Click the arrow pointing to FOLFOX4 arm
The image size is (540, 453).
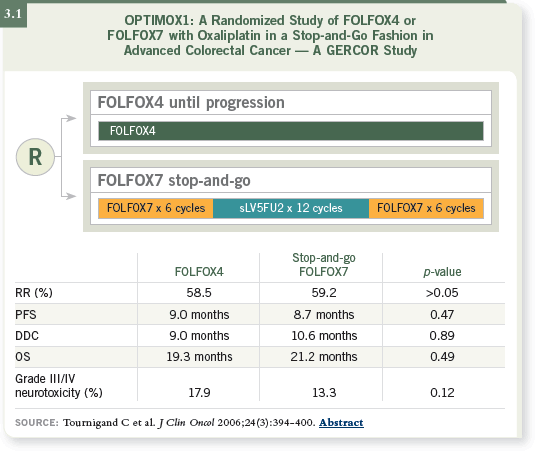pos(70,118)
